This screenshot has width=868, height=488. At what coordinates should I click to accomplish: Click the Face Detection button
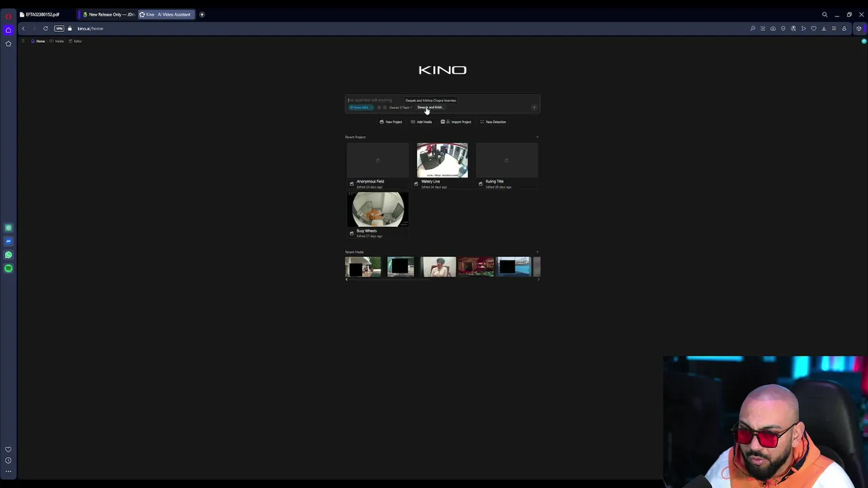coord(493,122)
